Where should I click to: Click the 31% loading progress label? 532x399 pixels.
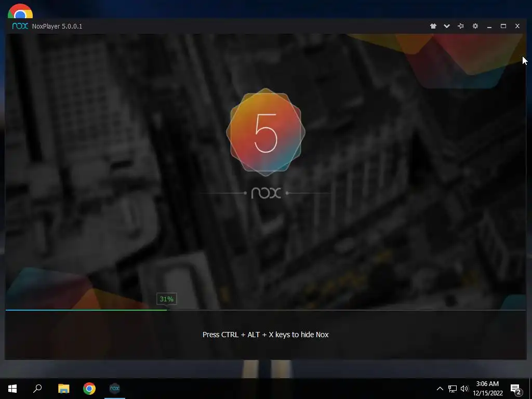click(167, 299)
